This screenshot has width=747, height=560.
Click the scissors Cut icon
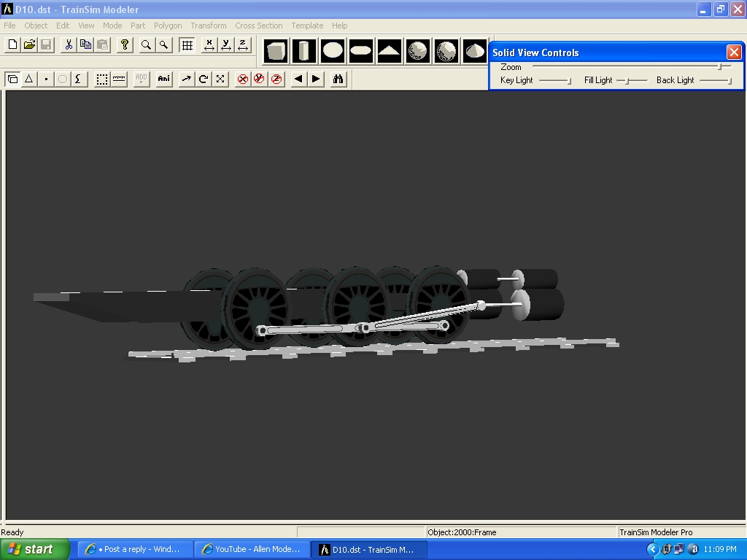[69, 45]
